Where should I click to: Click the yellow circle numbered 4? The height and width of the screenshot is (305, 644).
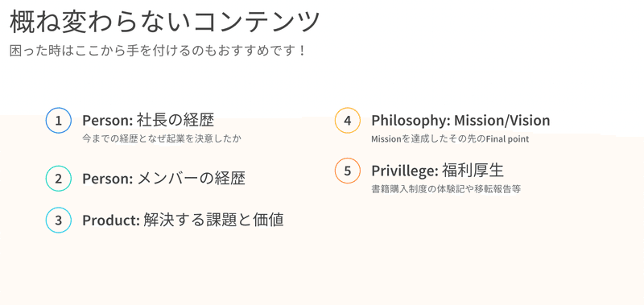(348, 120)
